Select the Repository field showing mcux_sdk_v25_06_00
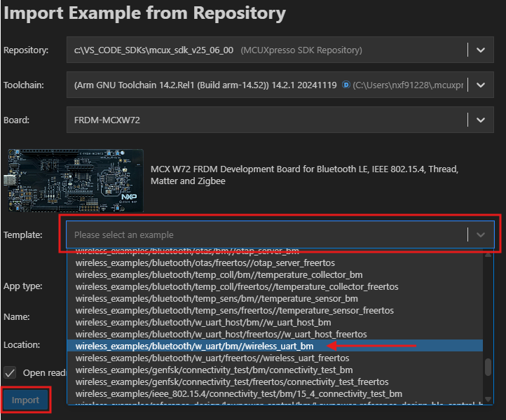This screenshot has width=506, height=420. tap(280, 50)
